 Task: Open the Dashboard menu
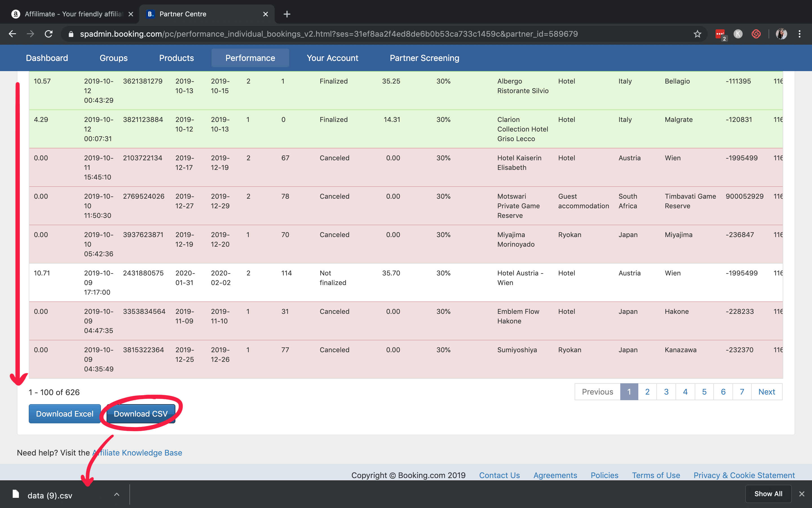tap(47, 58)
